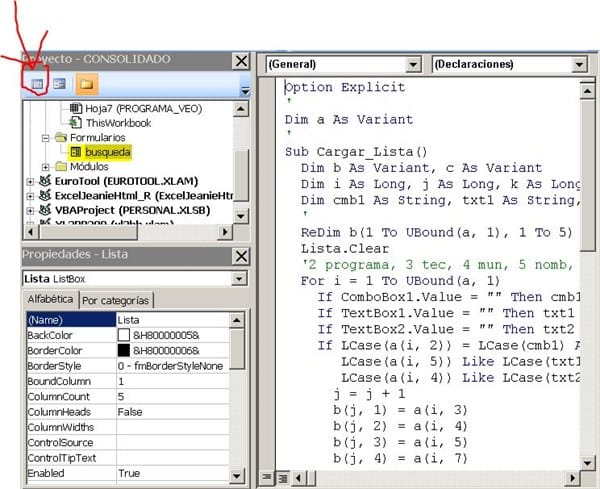
Task: Select ThisWorkbook in project tree
Action: pyautogui.click(x=118, y=122)
